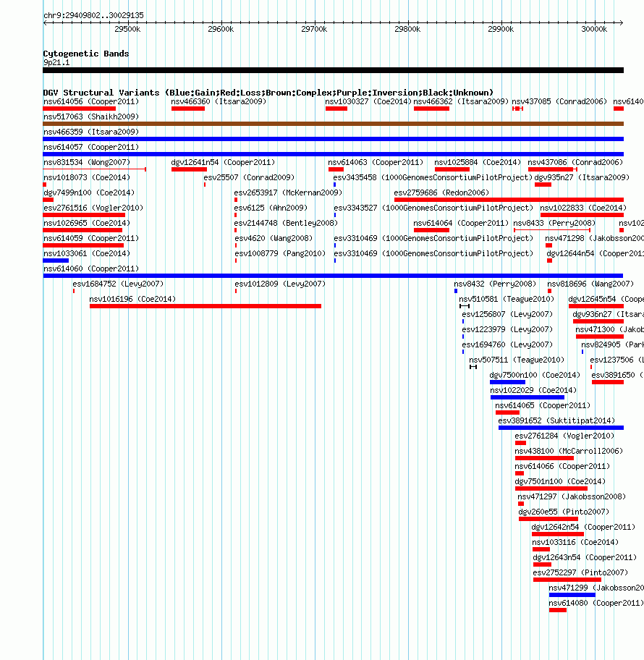Viewport: 644px width, 660px height.
Task: Click the 29700k ruler label
Action: [x=314, y=29]
